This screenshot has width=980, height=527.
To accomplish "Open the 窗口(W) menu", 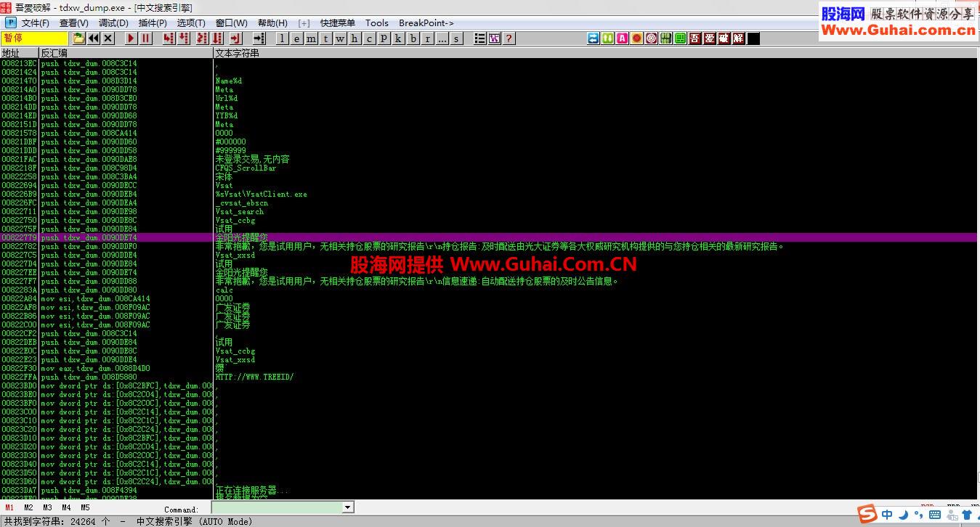I will tap(232, 23).
